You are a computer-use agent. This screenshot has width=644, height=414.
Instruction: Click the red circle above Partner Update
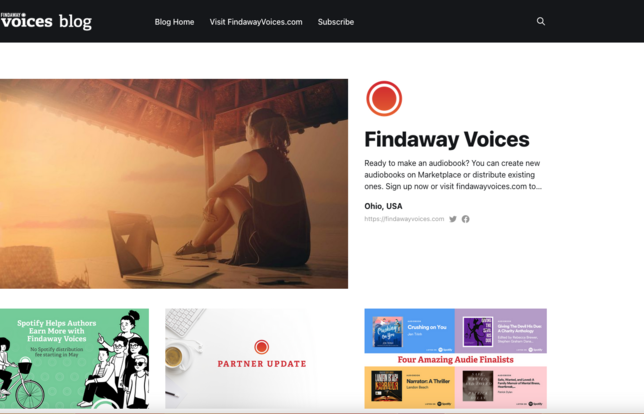(262, 347)
